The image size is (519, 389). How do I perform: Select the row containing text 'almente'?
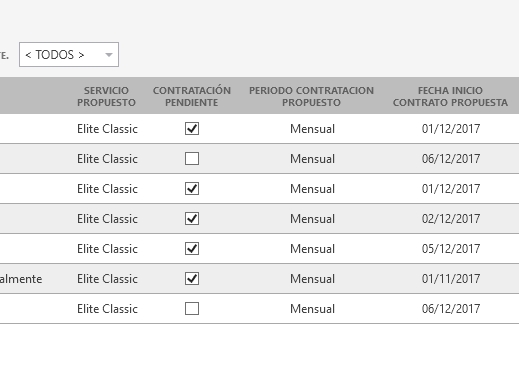259,279
